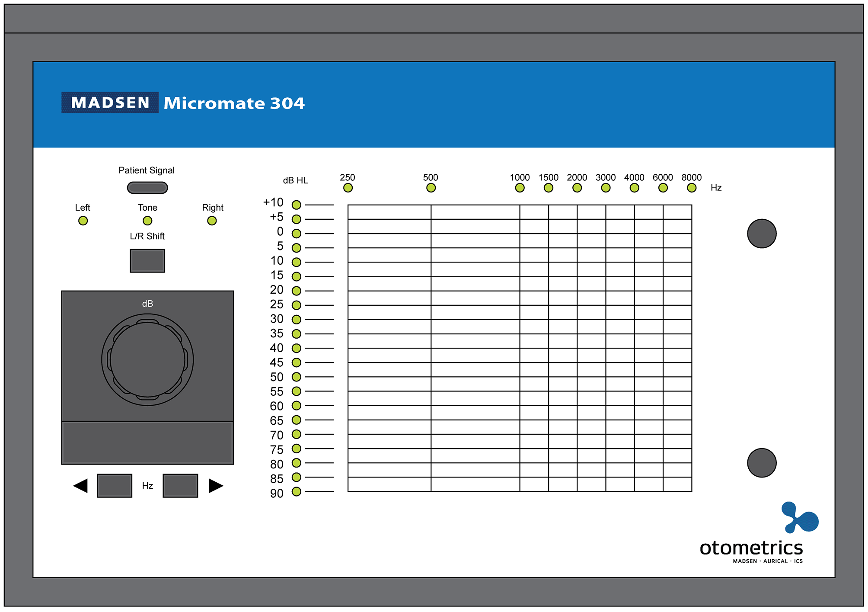
Task: Click the 75 dB HL level LED
Action: [x=297, y=449]
